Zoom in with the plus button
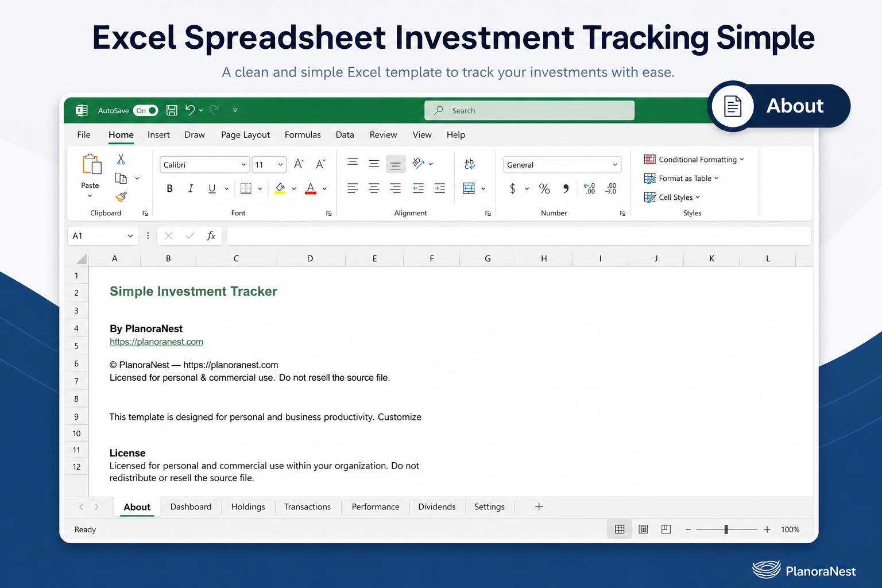This screenshot has height=588, width=882. (767, 529)
